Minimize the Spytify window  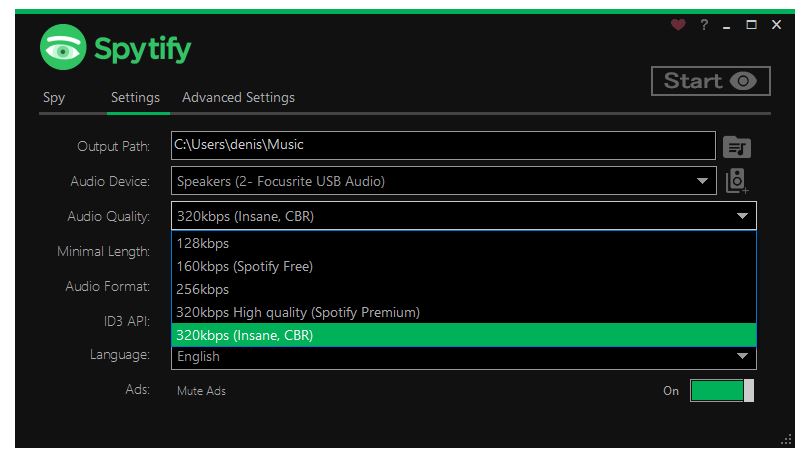click(x=726, y=25)
